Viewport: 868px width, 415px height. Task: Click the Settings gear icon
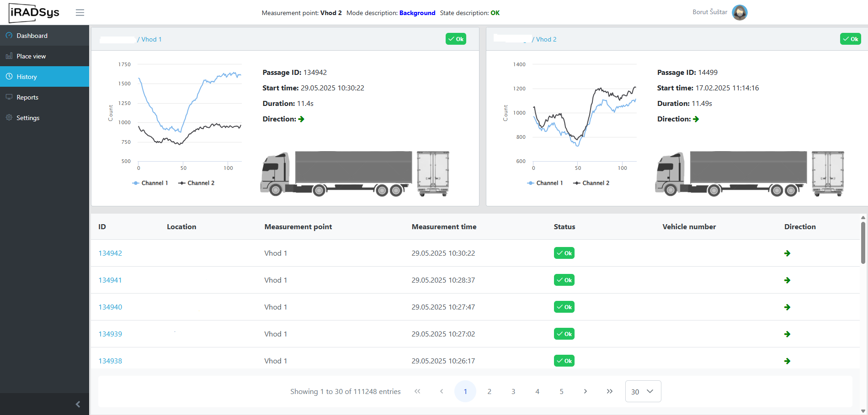click(x=9, y=118)
